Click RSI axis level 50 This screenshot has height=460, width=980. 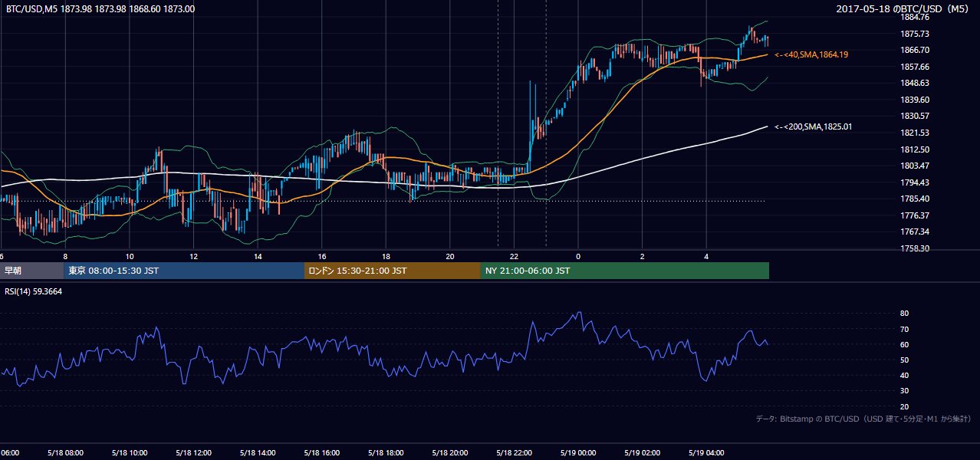coord(904,360)
